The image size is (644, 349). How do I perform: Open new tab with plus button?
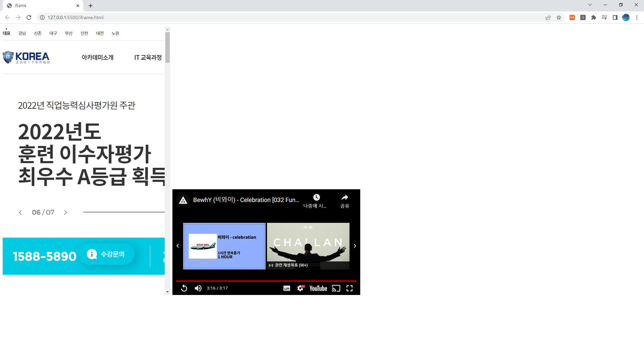(91, 6)
